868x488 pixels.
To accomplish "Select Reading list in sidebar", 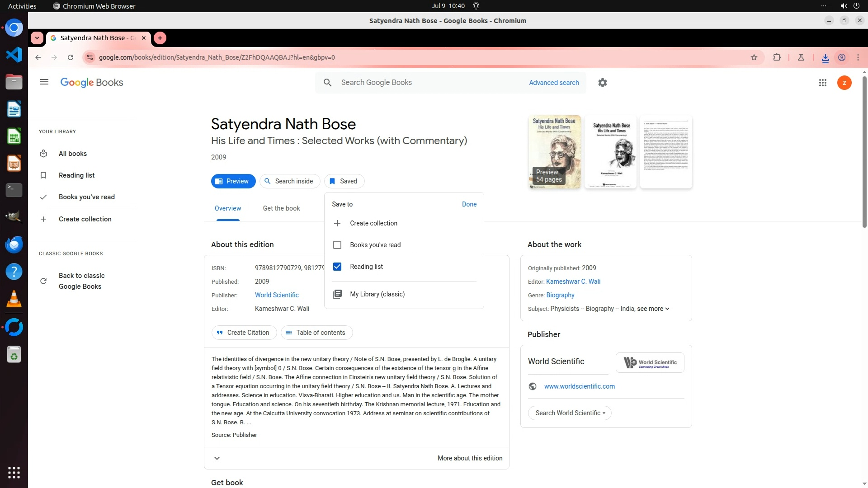I will [76, 175].
